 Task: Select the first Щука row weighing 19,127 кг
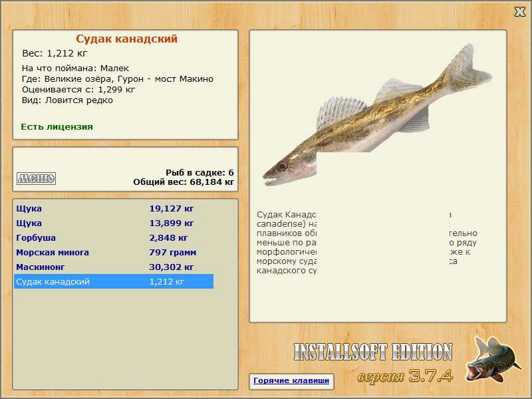[x=114, y=208]
